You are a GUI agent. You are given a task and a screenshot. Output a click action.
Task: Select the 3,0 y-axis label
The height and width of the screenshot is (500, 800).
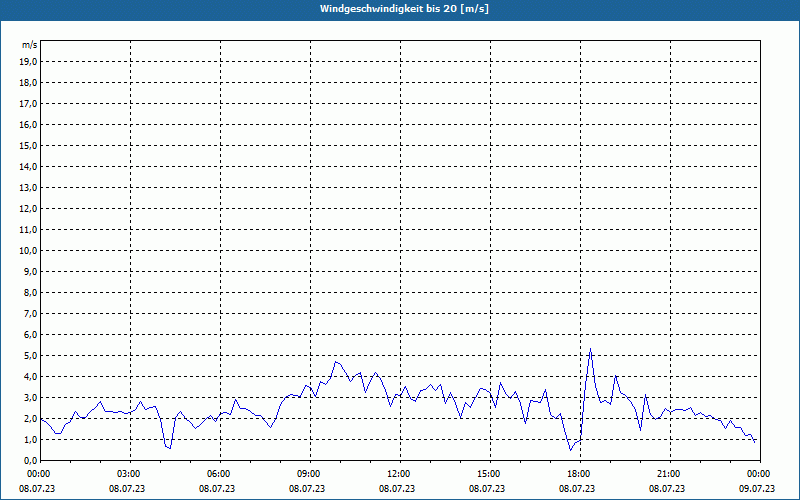tap(30, 397)
